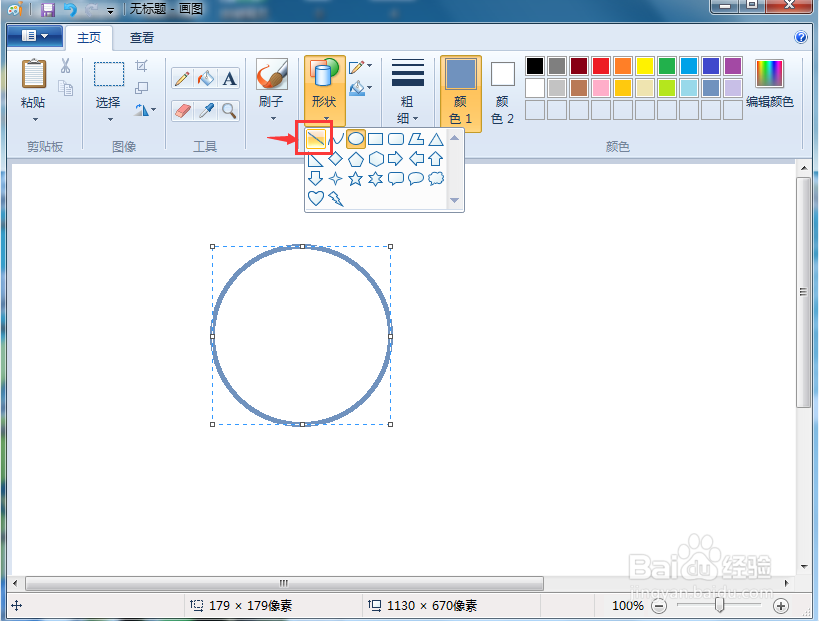Pick the green color swatch
The width and height of the screenshot is (819, 621).
pos(667,66)
